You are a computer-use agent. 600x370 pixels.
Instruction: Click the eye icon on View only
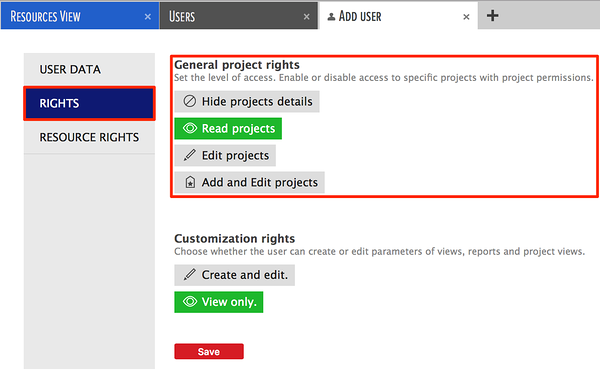(x=190, y=302)
